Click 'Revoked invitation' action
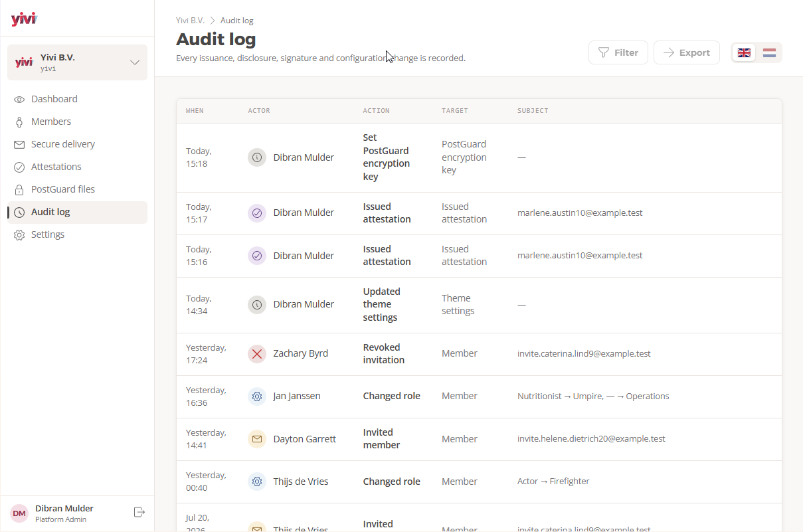The height and width of the screenshot is (532, 803). (x=383, y=354)
